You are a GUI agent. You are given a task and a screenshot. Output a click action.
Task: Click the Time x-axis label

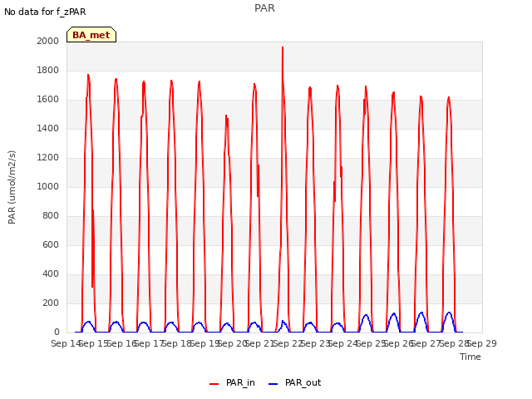point(470,357)
